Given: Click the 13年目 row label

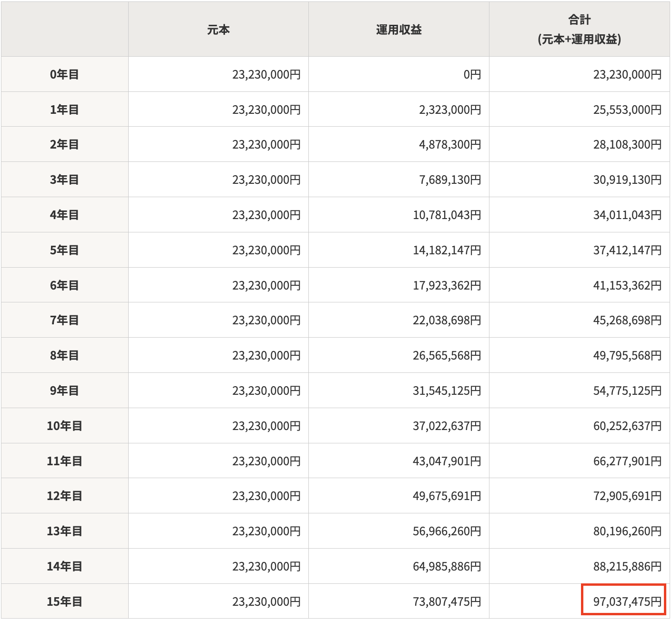Looking at the screenshot, I should (x=64, y=531).
